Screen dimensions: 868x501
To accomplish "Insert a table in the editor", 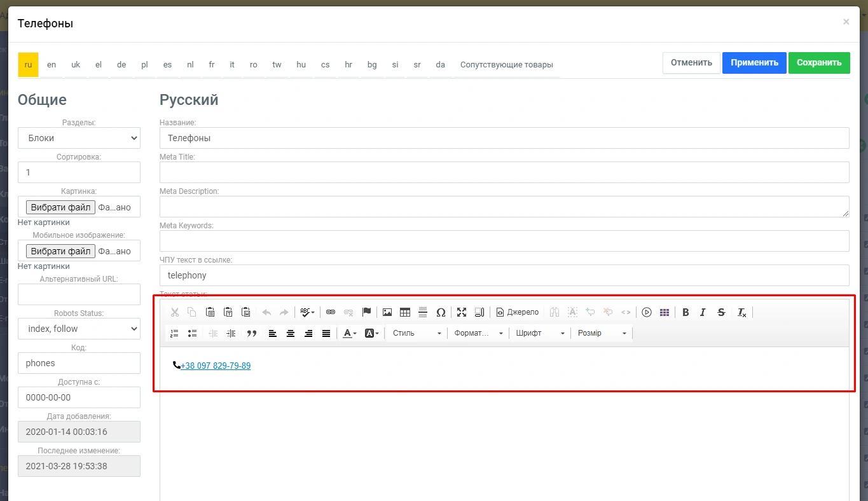I will pos(404,312).
